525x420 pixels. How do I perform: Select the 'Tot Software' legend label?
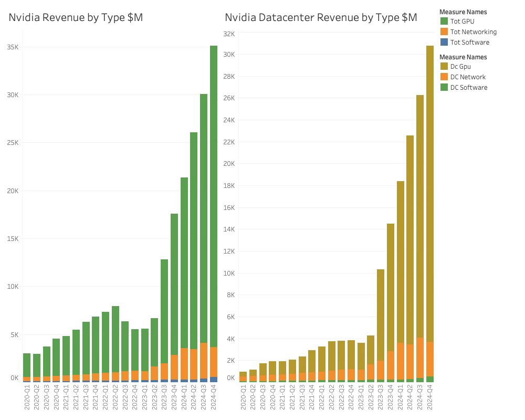[x=470, y=42]
